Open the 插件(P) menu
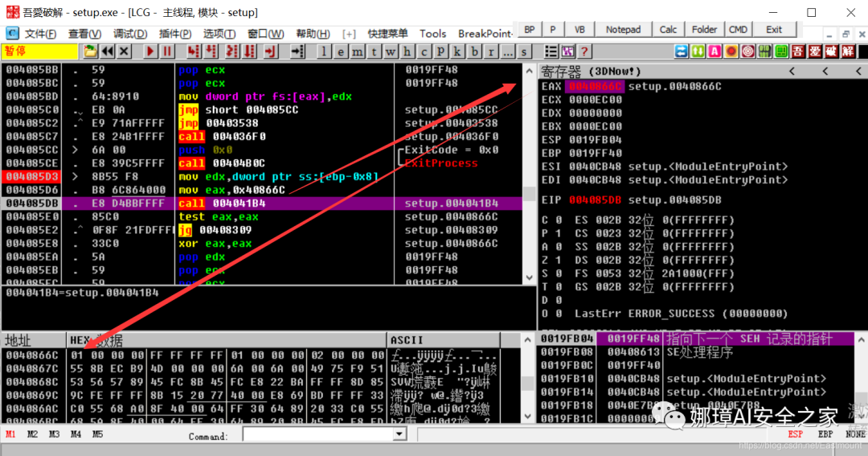The width and height of the screenshot is (868, 456). (175, 34)
